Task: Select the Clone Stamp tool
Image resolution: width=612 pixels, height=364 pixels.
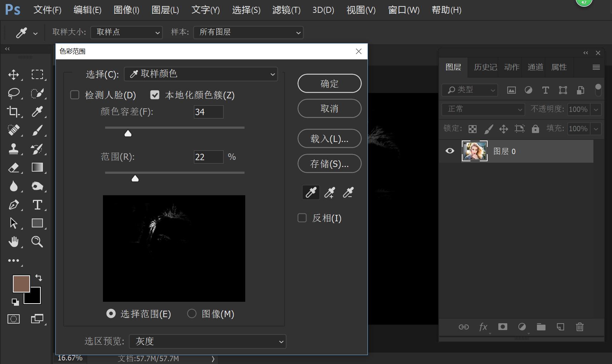Action: point(14,149)
